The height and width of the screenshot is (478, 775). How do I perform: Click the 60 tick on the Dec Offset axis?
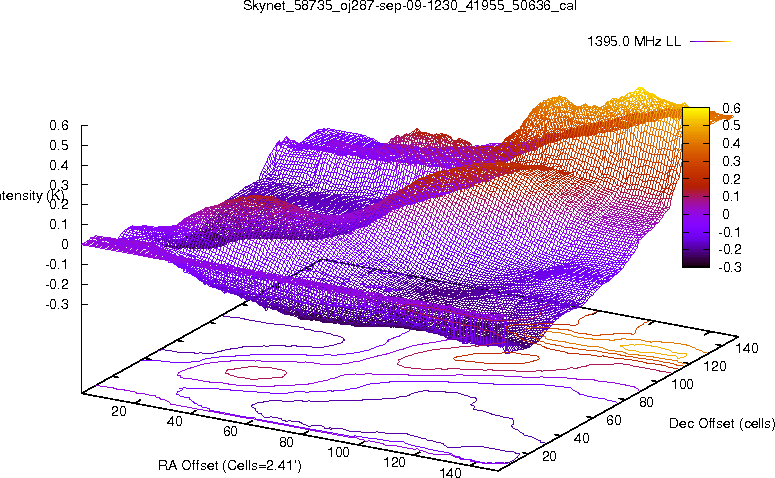613,420
